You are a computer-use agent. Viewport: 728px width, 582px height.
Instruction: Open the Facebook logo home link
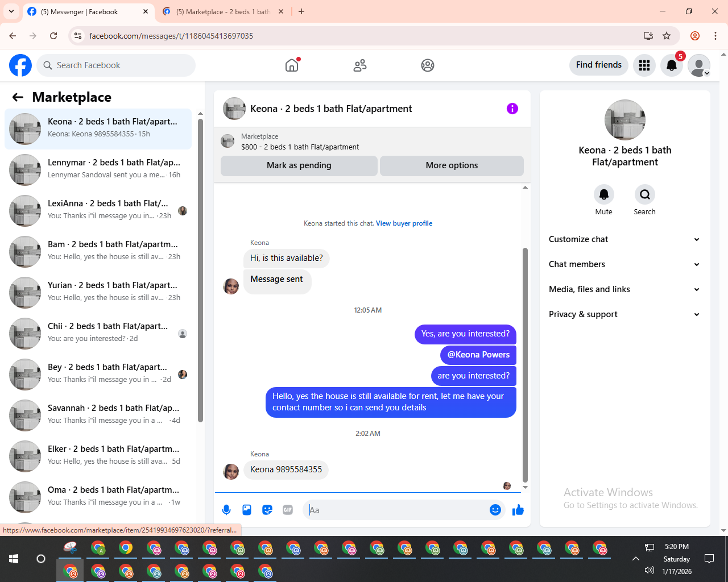coord(20,65)
